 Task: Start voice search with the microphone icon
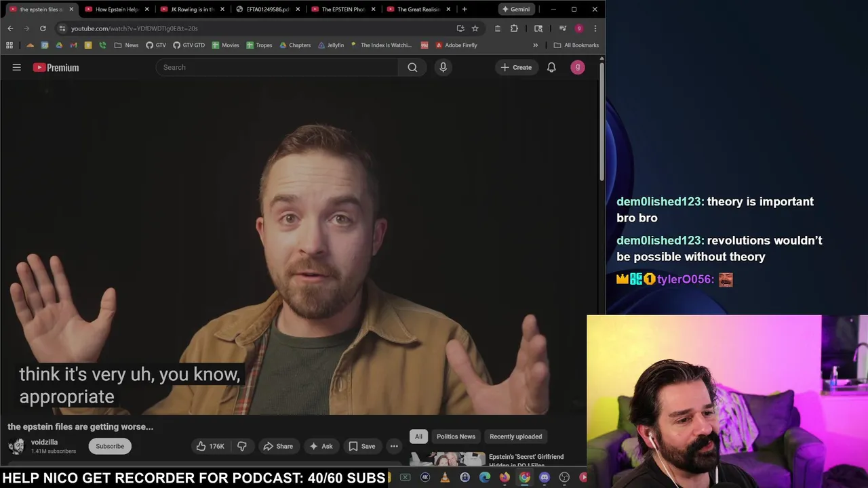tap(443, 67)
